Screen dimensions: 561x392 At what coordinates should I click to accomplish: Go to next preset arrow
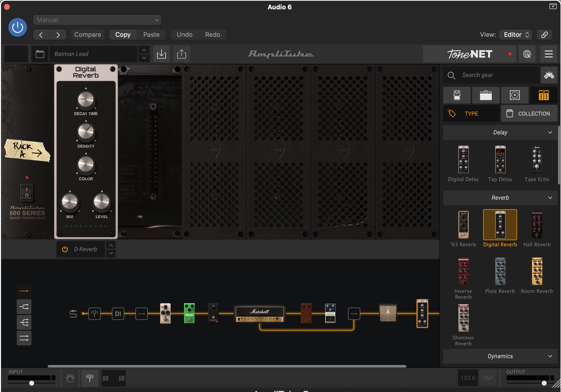click(x=58, y=35)
